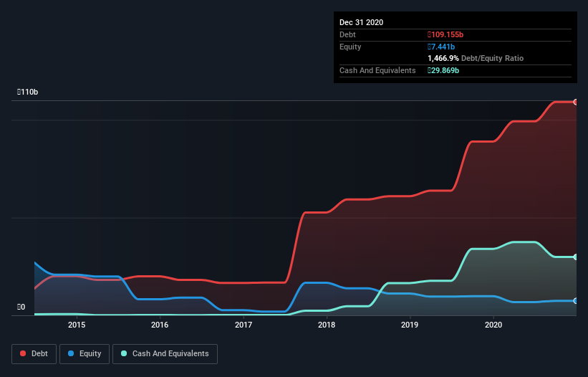Click the Equity value 7.441b in tooltip
The image size is (588, 377).
point(441,47)
